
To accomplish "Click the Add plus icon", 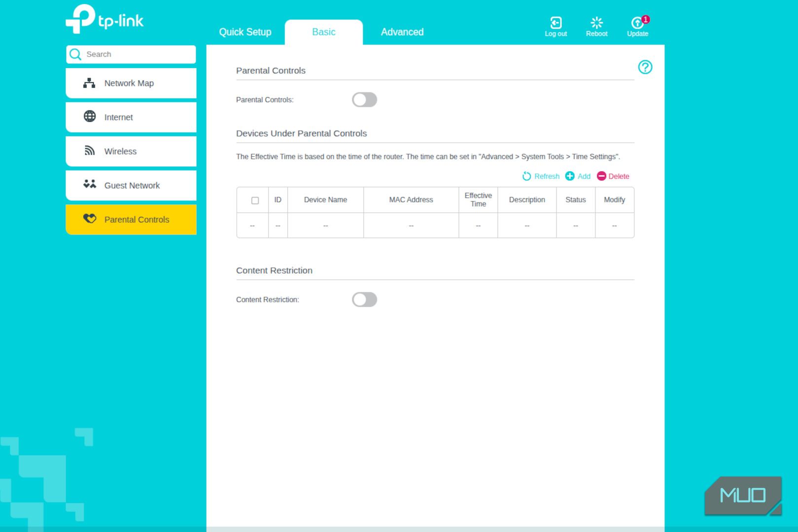I will pyautogui.click(x=570, y=176).
